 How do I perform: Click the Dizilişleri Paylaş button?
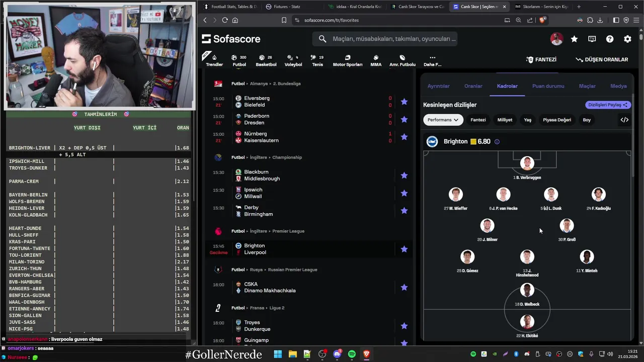click(608, 105)
